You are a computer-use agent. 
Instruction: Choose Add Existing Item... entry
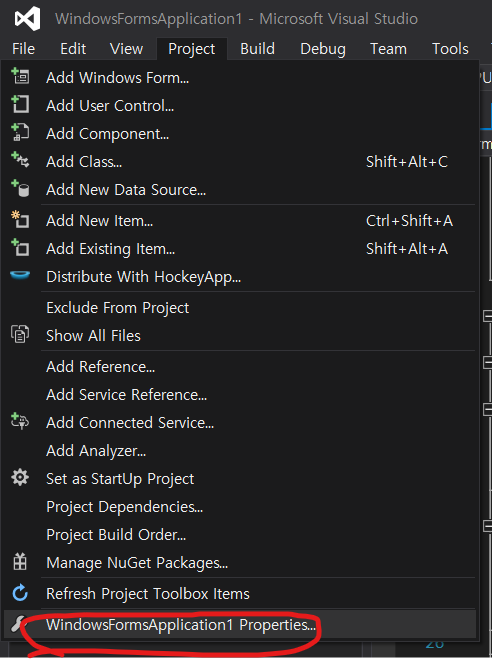click(x=239, y=249)
